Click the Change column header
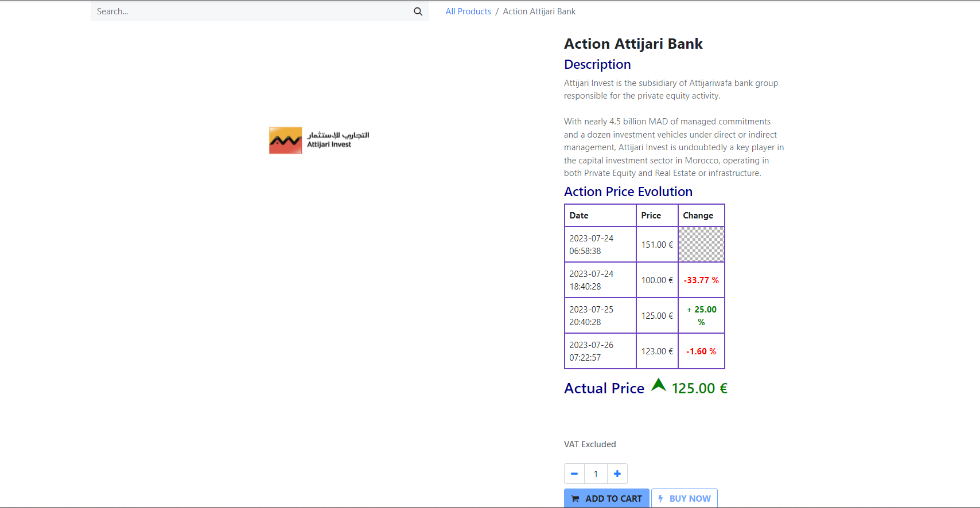The image size is (980, 508). click(701, 216)
